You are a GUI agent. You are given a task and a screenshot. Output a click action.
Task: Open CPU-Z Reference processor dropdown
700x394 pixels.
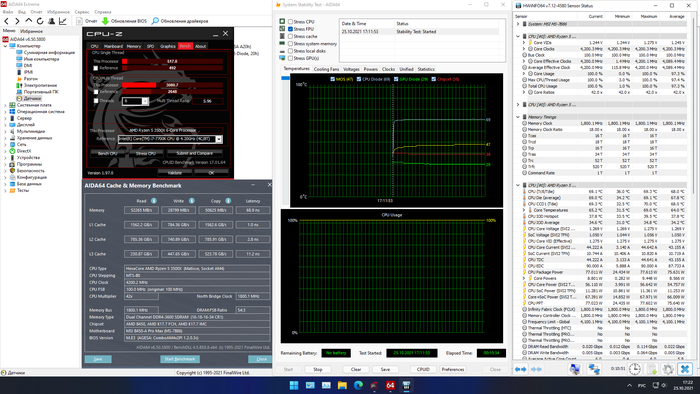tap(219, 139)
